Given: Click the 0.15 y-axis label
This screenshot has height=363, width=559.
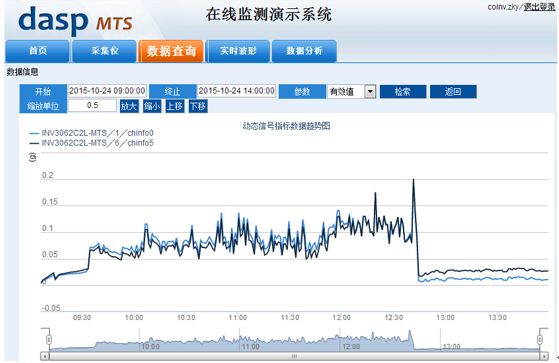Looking at the screenshot, I should [50, 202].
